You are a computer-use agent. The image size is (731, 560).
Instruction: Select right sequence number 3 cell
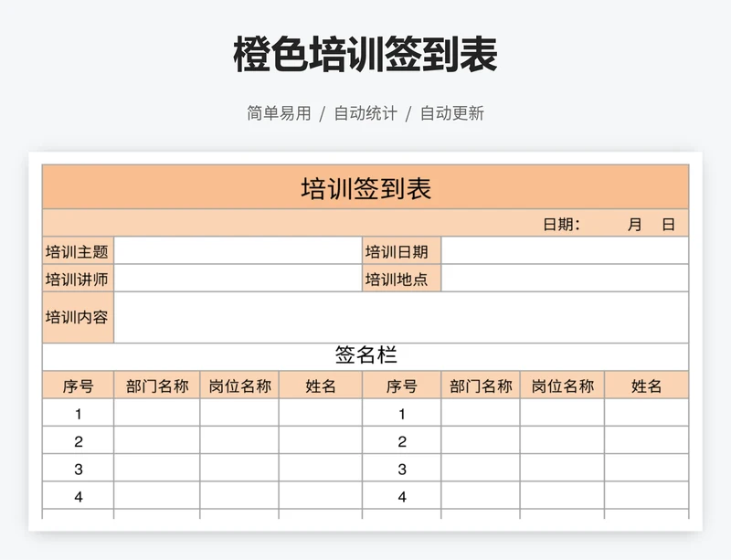pos(401,468)
